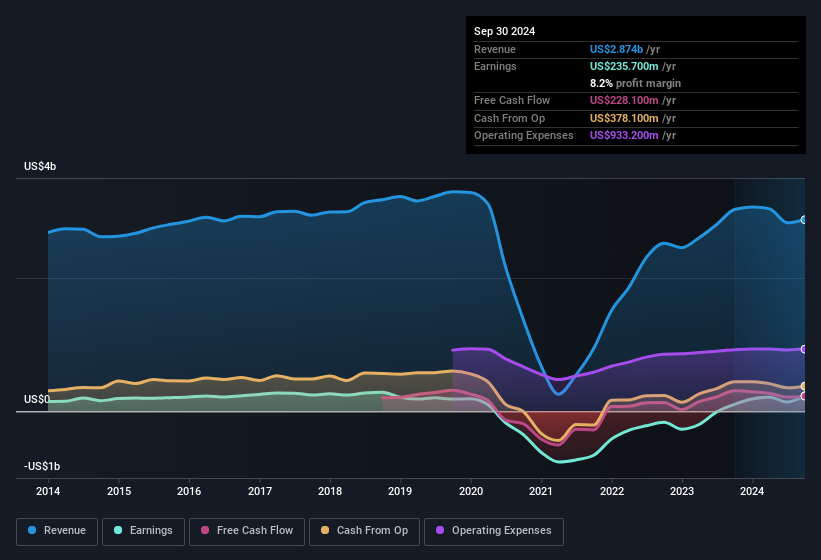Click the 2016 x-axis label

coord(189,491)
